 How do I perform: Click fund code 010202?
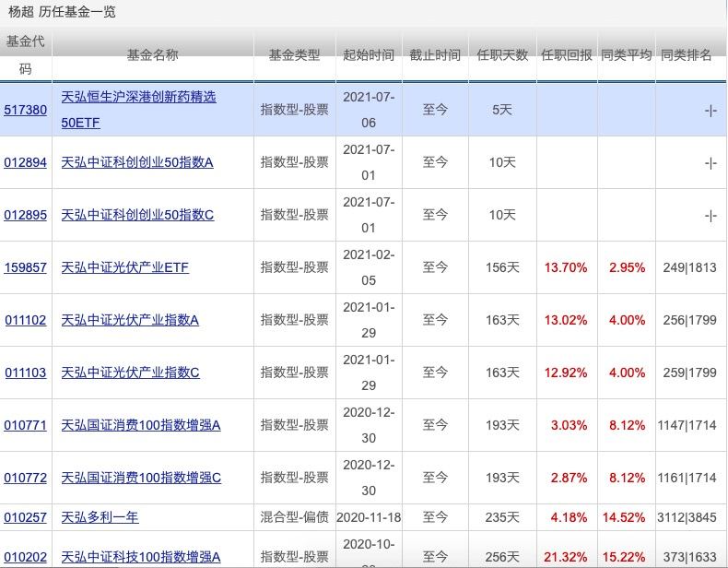click(x=26, y=557)
